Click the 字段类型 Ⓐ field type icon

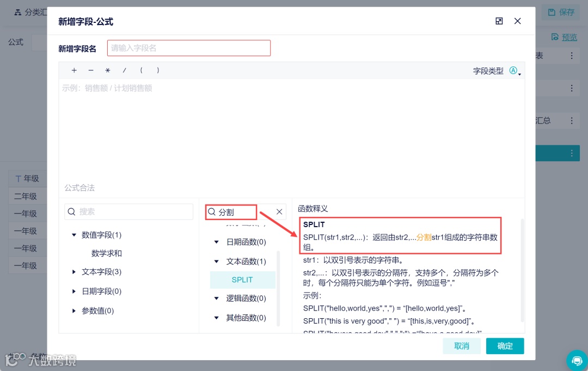point(513,71)
